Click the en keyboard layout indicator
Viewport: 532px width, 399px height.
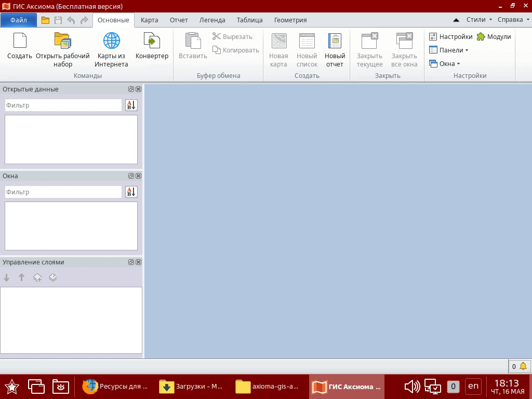pyautogui.click(x=473, y=386)
